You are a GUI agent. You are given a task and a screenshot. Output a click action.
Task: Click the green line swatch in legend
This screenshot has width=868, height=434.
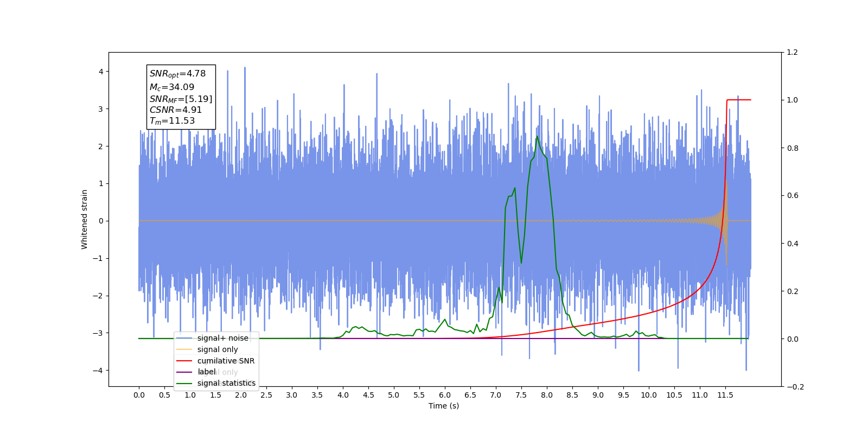184,383
